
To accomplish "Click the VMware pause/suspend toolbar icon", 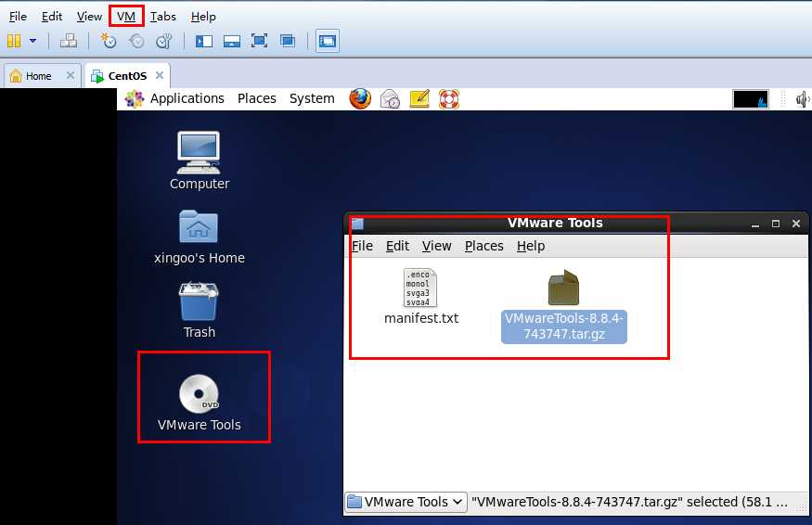I will [x=14, y=41].
